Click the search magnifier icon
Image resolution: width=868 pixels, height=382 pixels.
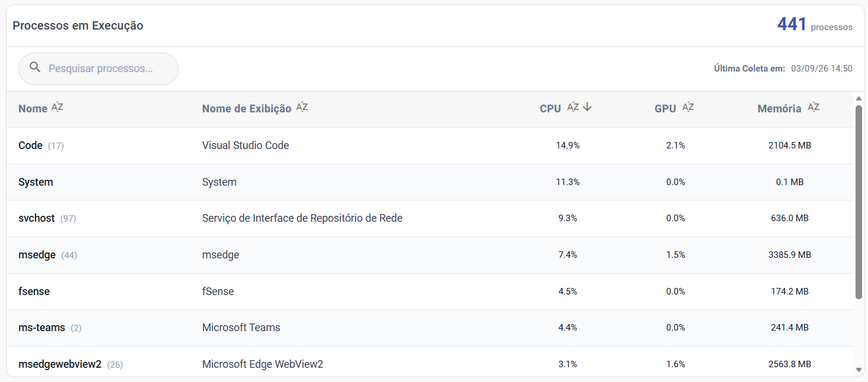pyautogui.click(x=36, y=68)
